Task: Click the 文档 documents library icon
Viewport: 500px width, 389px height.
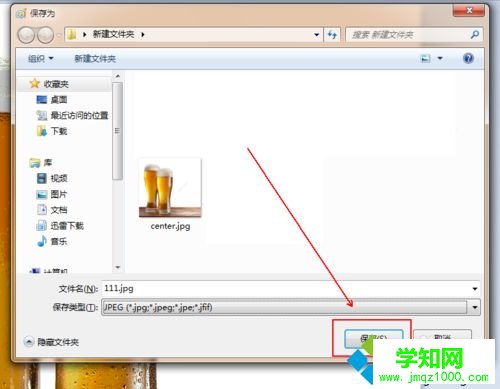Action: (42, 210)
